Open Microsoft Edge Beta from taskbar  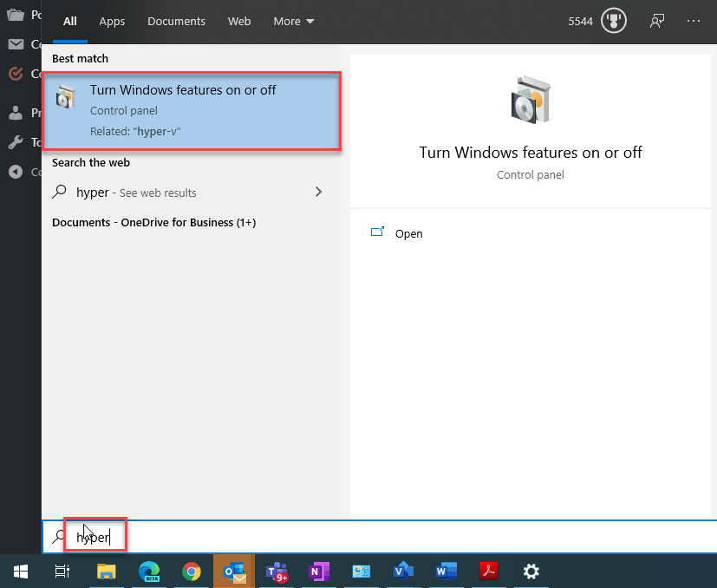click(149, 572)
